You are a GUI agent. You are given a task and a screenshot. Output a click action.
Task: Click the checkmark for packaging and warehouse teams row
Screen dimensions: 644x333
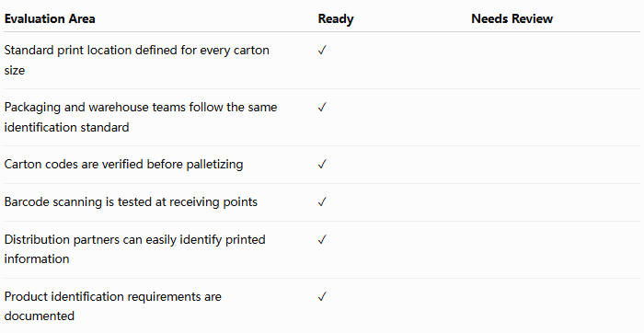tap(322, 108)
